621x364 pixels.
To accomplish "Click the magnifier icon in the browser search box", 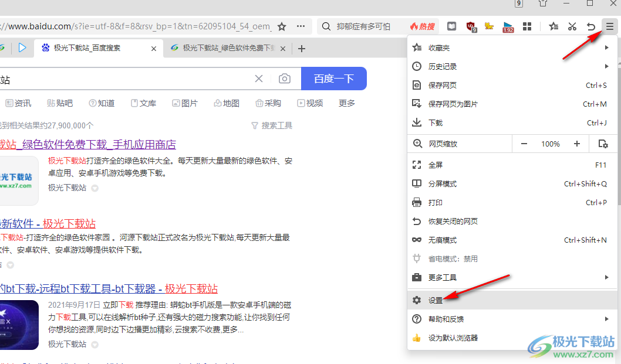I will 326,26.
